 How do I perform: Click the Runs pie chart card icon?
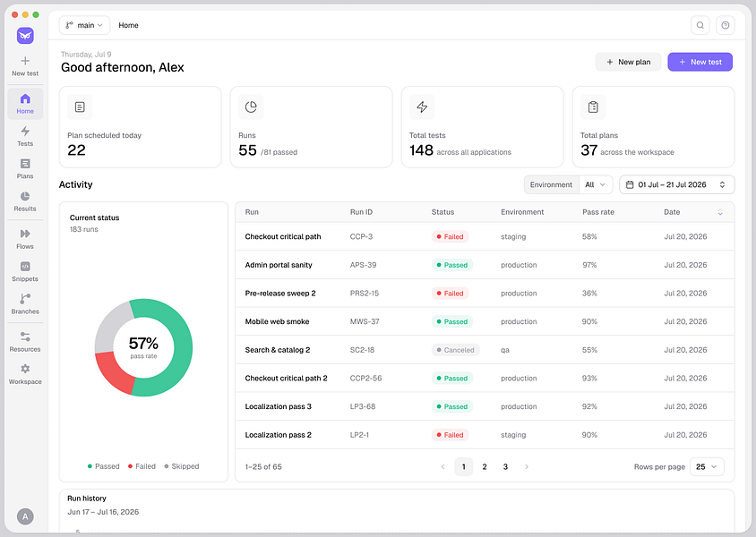tap(251, 107)
